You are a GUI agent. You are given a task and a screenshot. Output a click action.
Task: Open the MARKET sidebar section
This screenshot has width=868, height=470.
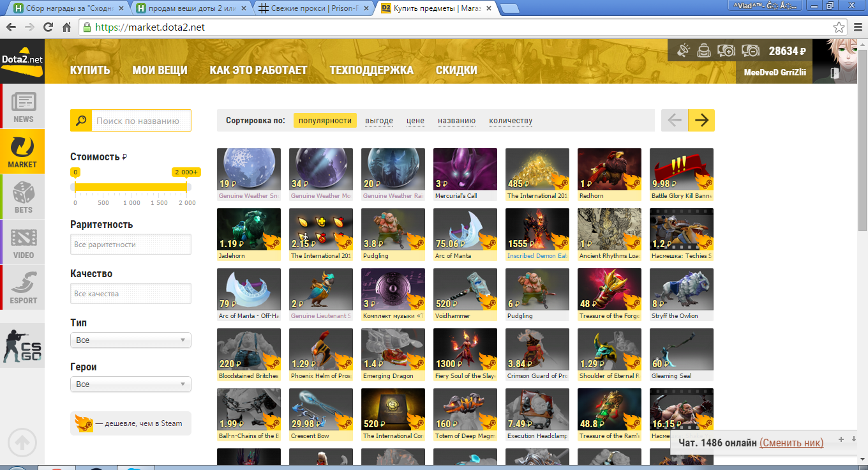22,151
